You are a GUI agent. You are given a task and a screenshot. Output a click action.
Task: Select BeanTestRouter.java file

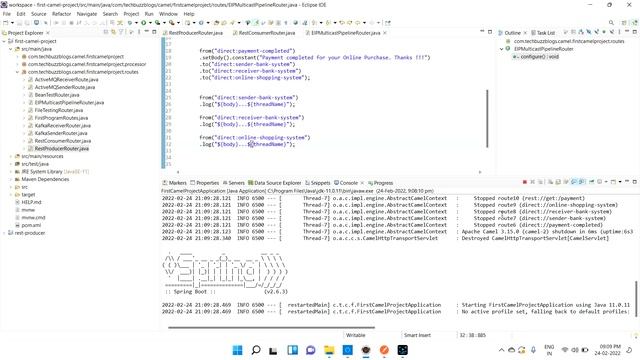tap(57, 95)
